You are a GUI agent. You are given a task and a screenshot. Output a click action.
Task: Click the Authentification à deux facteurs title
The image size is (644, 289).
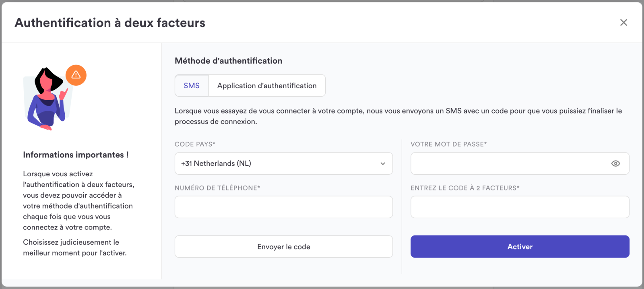[x=110, y=23]
